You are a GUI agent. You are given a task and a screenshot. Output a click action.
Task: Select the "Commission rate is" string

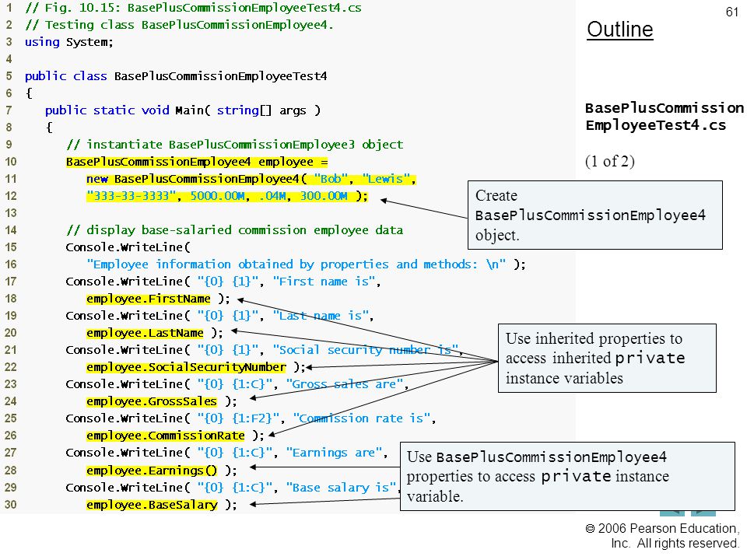point(362,418)
